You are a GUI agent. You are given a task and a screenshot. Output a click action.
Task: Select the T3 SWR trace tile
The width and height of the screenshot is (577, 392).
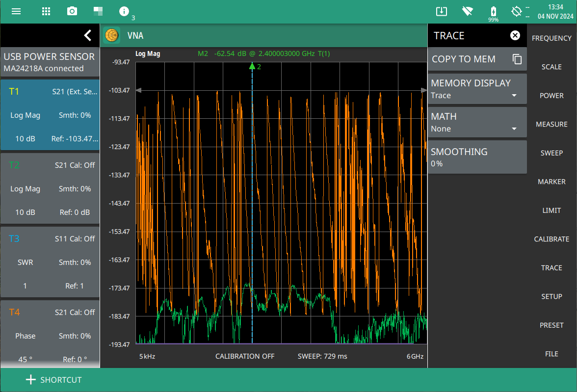point(50,262)
